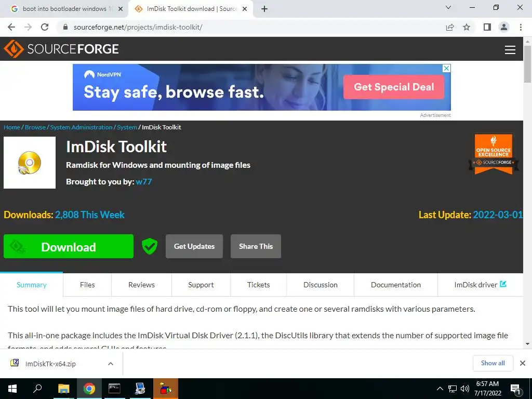Open File Explorer from the taskbar

pos(63,389)
